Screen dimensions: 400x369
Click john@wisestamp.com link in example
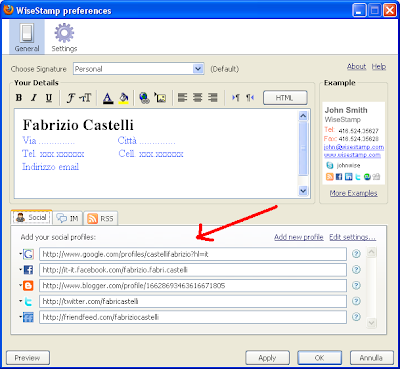coord(354,147)
